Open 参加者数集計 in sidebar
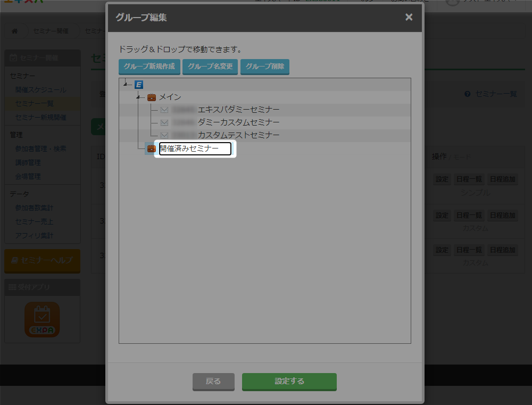The height and width of the screenshot is (405, 532). click(x=34, y=208)
